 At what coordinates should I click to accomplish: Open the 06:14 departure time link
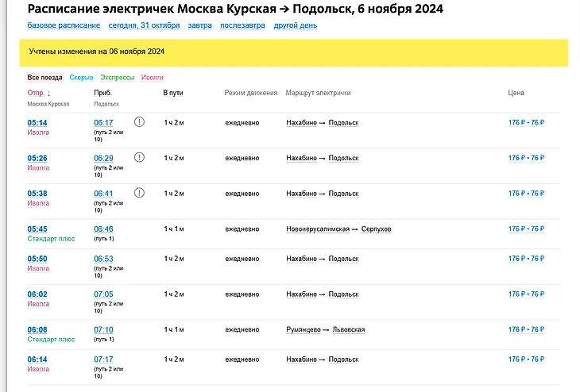[x=37, y=359]
